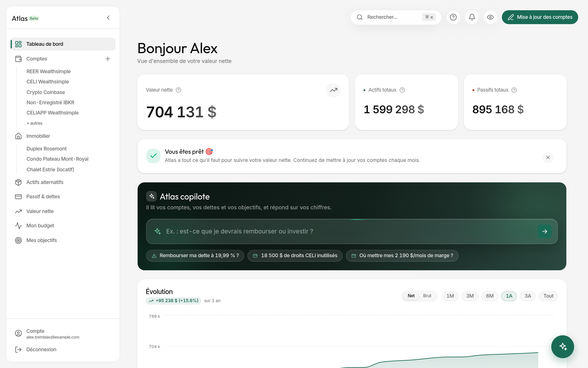Show info tooltip for Actifs totaux
The image size is (588, 368).
pos(402,90)
